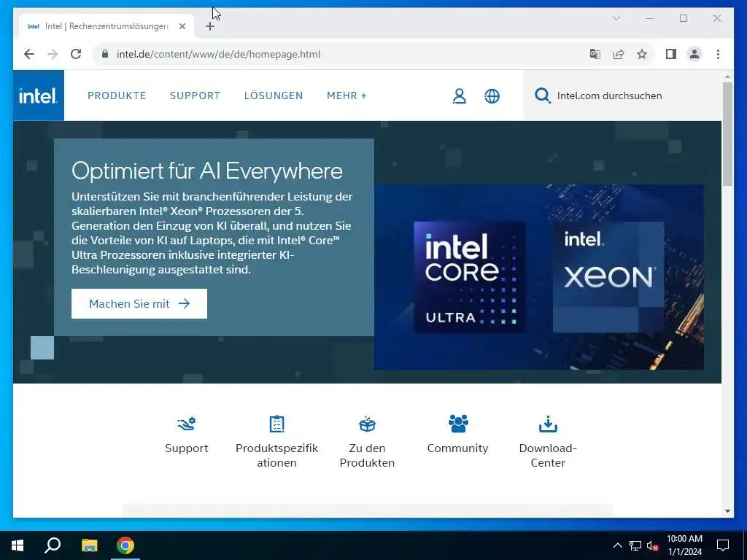Click the Zu den Produkten box icon
The height and width of the screenshot is (560, 747).
tap(367, 424)
